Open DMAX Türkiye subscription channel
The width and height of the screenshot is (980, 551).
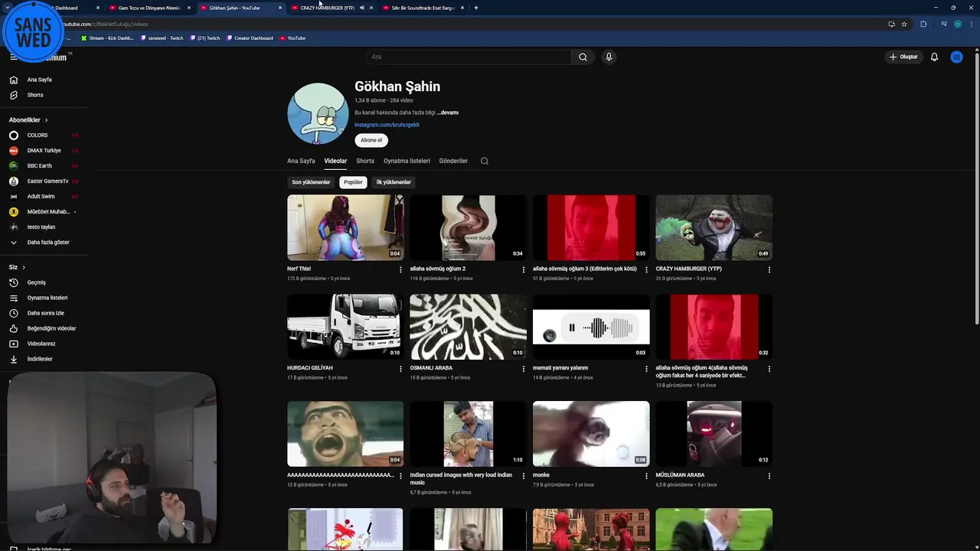(x=44, y=151)
